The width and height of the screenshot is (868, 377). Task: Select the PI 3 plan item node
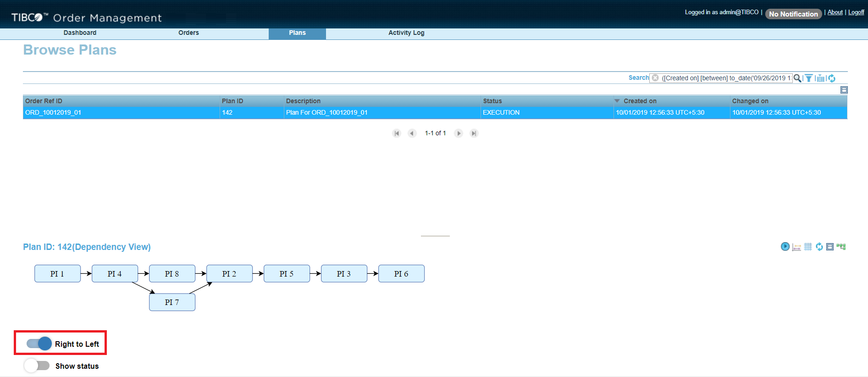(x=344, y=273)
